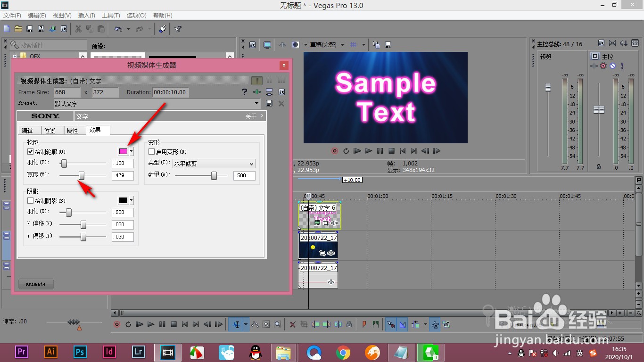Image resolution: width=644 pixels, height=362 pixels.
Task: Pause playback in the preview window
Action: (380, 151)
